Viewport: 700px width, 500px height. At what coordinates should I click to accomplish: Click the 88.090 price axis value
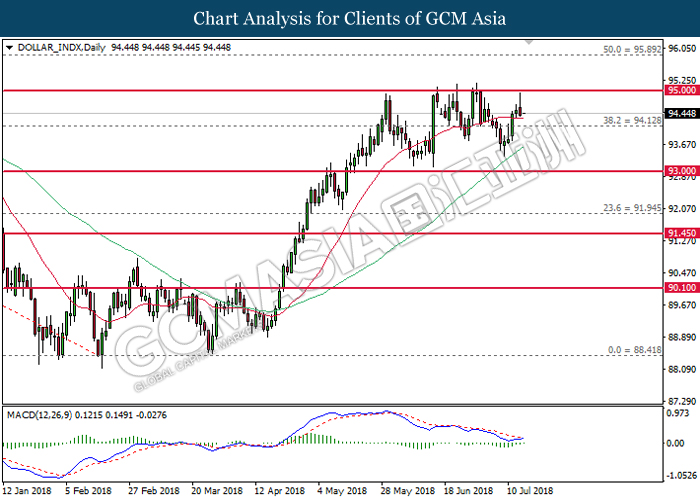[x=682, y=369]
